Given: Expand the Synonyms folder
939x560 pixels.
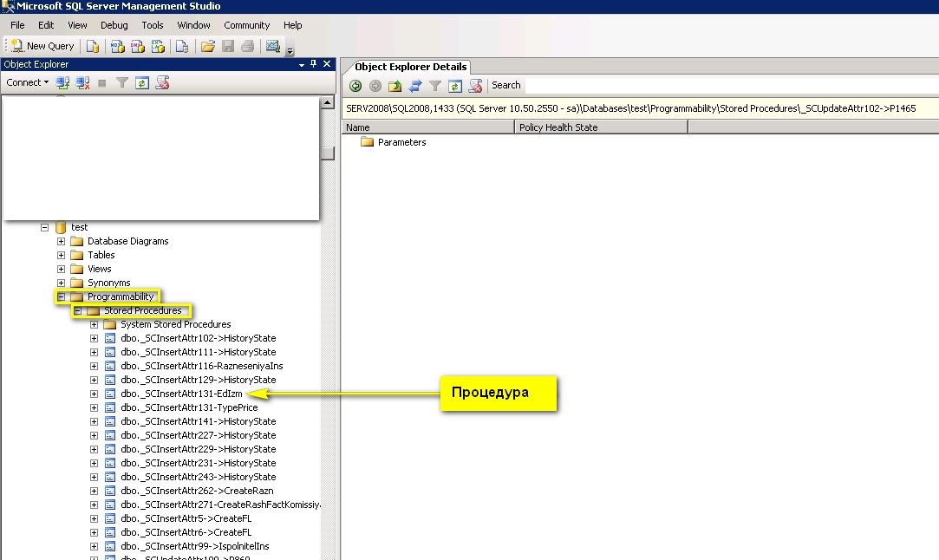Looking at the screenshot, I should [61, 283].
